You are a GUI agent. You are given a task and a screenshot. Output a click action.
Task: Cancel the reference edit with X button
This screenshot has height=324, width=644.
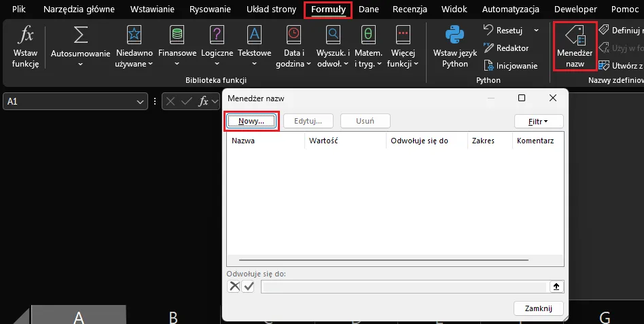(x=234, y=287)
